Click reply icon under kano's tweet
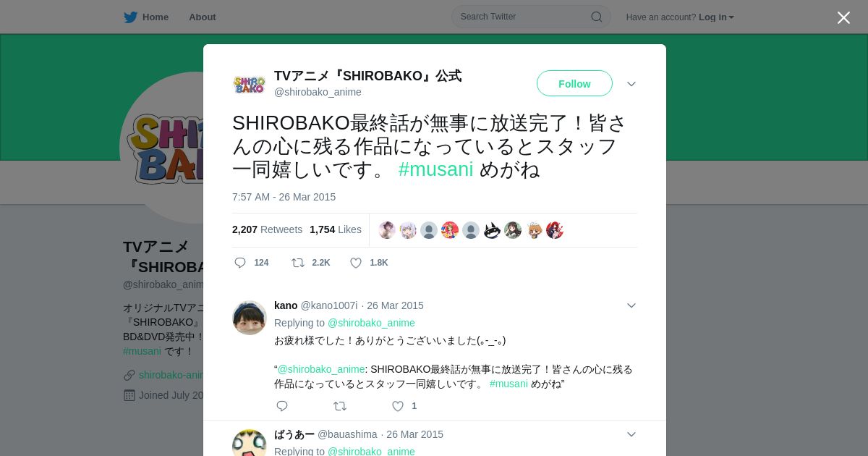This screenshot has height=456, width=868. [x=282, y=406]
